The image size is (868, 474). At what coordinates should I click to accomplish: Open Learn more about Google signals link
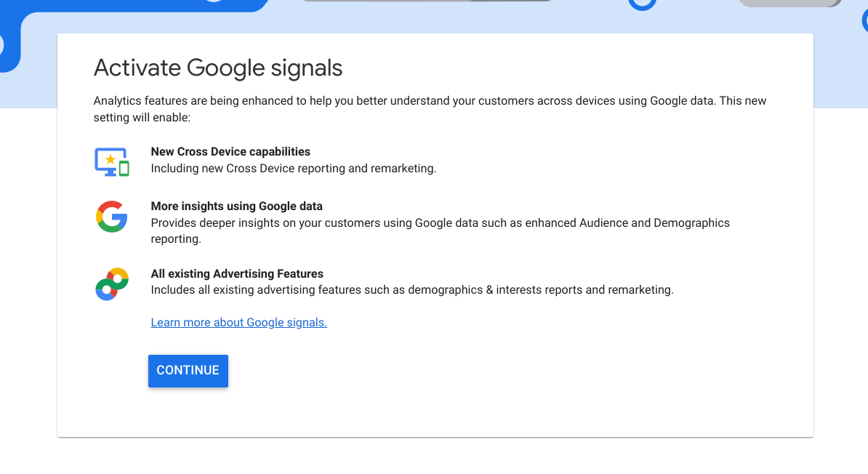(238, 322)
